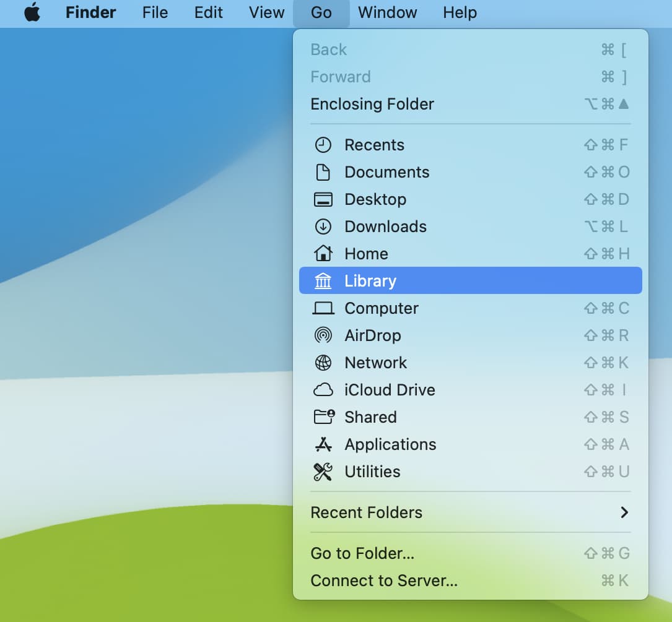The image size is (672, 622).
Task: Click the Library building icon
Action: (x=323, y=281)
